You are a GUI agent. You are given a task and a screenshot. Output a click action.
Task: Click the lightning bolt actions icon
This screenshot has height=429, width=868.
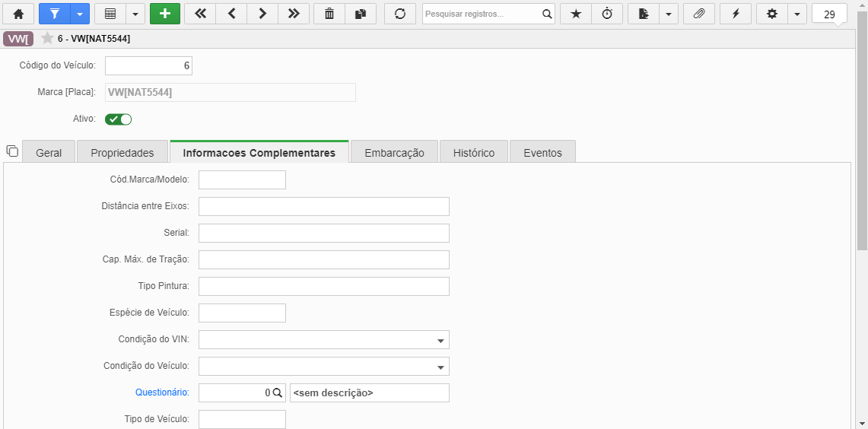pos(736,14)
